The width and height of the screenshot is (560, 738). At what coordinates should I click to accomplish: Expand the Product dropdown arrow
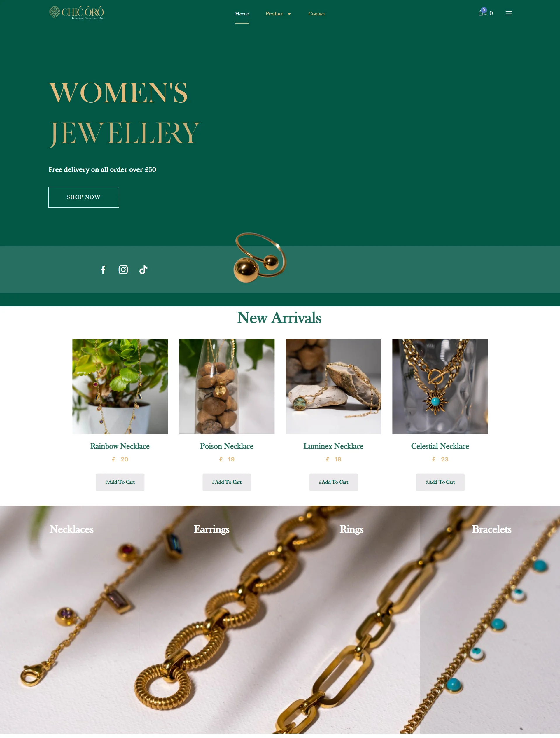(289, 14)
